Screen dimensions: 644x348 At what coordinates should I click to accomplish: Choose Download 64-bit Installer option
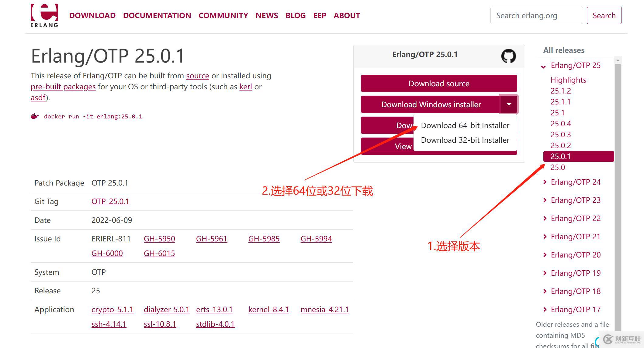click(x=465, y=125)
